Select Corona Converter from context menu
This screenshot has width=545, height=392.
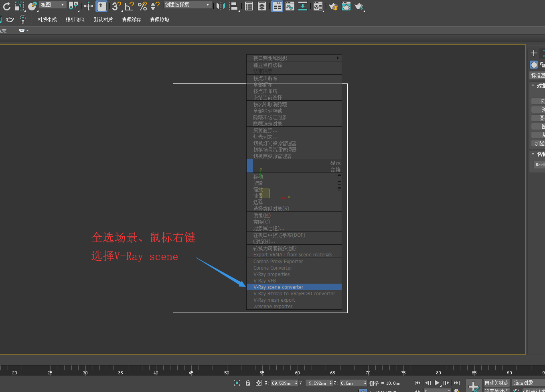[x=273, y=268]
